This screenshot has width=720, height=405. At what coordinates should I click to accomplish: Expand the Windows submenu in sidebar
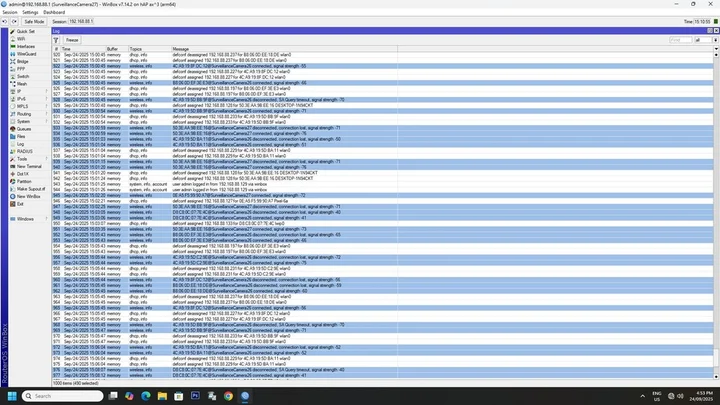point(46,219)
